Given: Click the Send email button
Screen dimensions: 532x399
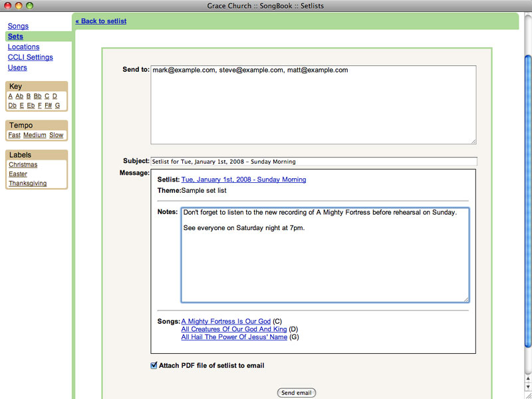Looking at the screenshot, I should 297,393.
